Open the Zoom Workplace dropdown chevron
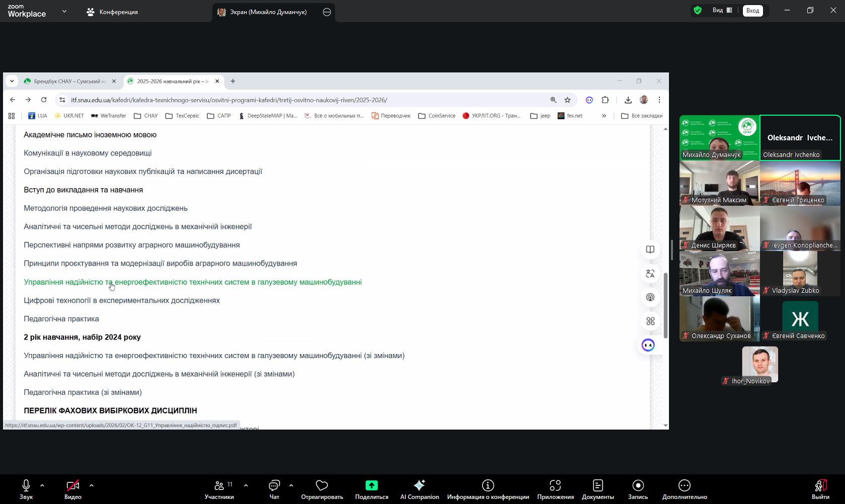 (64, 11)
